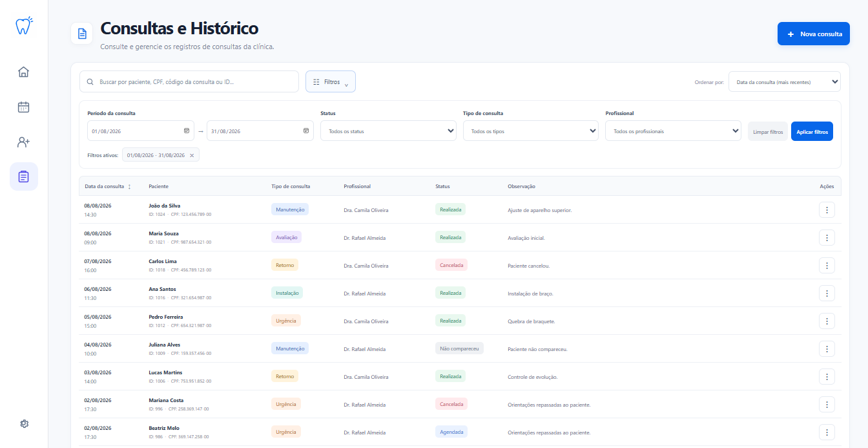Open the Home page from sidebar
Image resolution: width=868 pixels, height=448 pixels.
coord(24,72)
